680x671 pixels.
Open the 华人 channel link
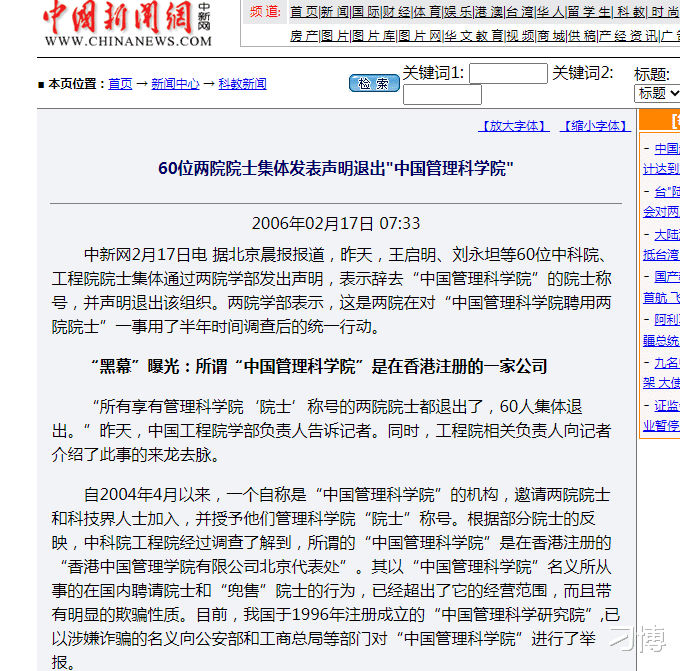[550, 12]
